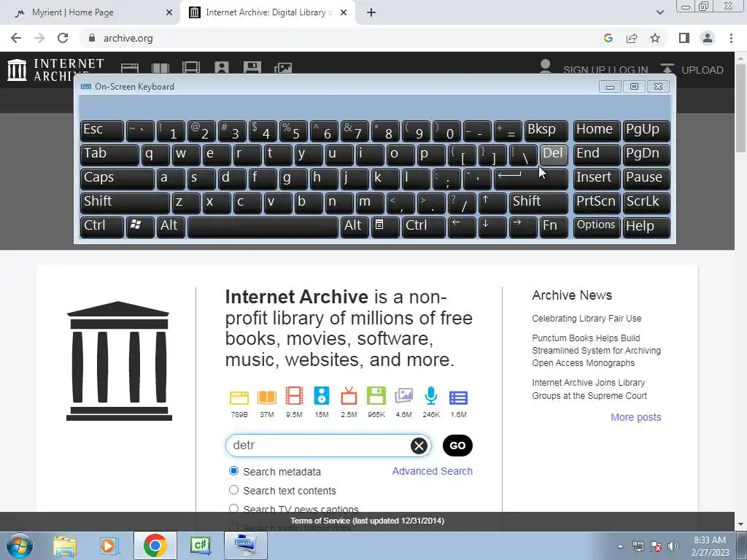The image size is (747, 560).
Task: Open the orange book texts icon 37M
Action: (267, 397)
